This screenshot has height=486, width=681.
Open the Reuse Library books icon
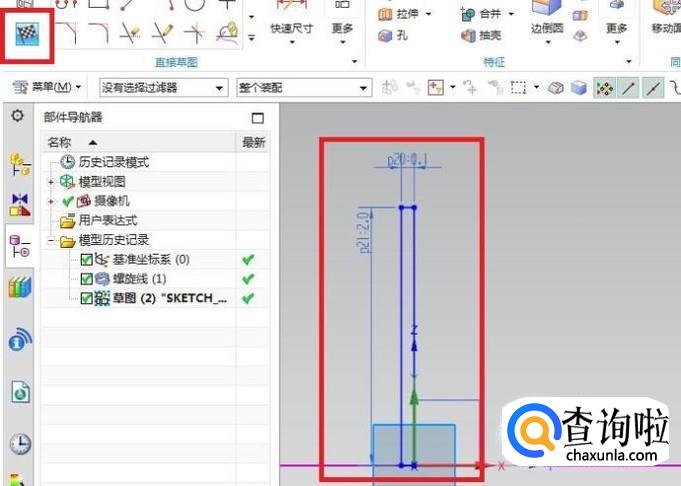click(20, 288)
